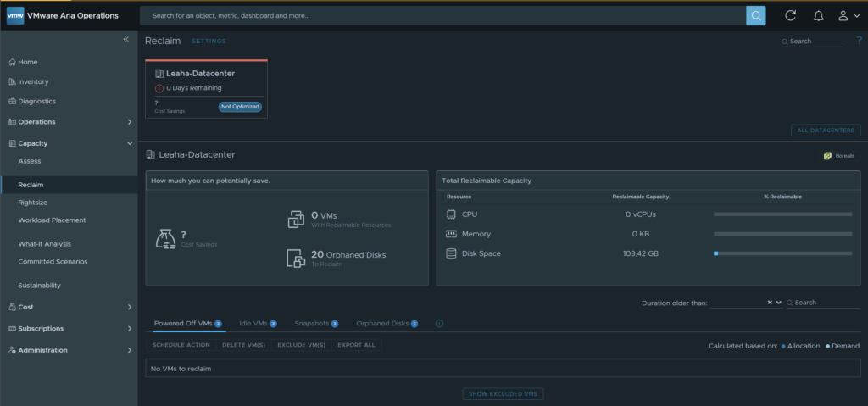The height and width of the screenshot is (406, 868).
Task: Click the Inventory icon in the sidebar
Action: pos(12,82)
